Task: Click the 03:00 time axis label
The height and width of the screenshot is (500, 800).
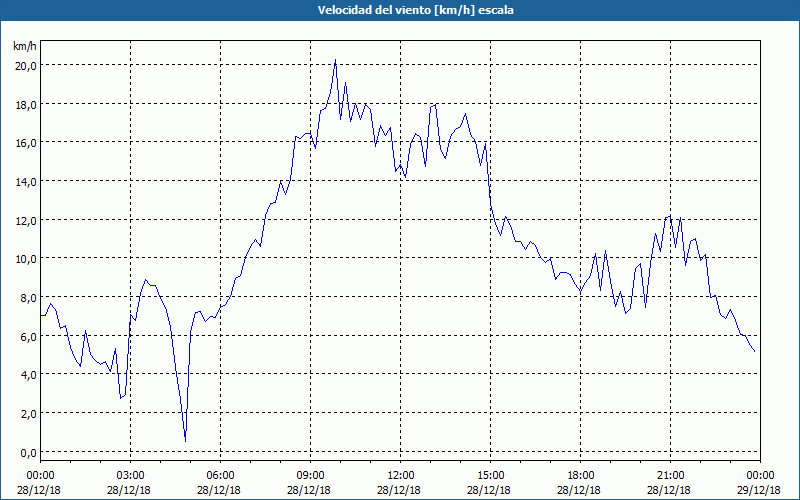Action: point(130,476)
